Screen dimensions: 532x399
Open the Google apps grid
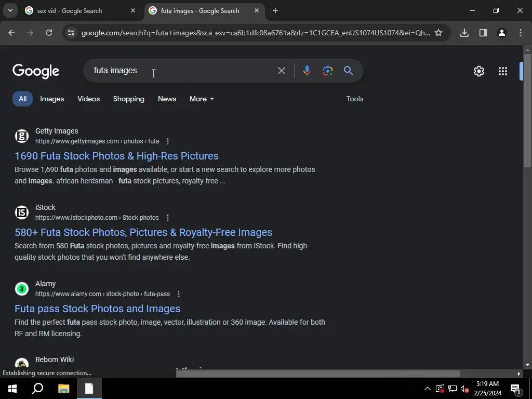503,71
